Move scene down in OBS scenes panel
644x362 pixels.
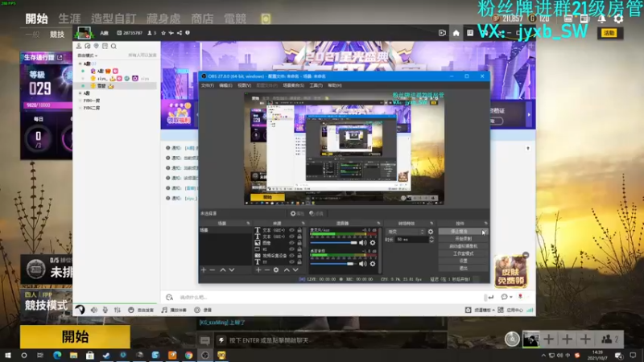coord(232,270)
